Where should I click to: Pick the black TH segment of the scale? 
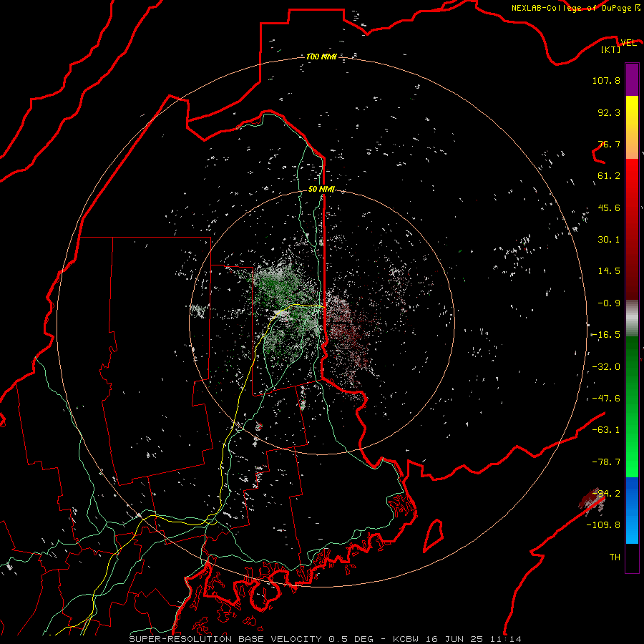click(632, 557)
